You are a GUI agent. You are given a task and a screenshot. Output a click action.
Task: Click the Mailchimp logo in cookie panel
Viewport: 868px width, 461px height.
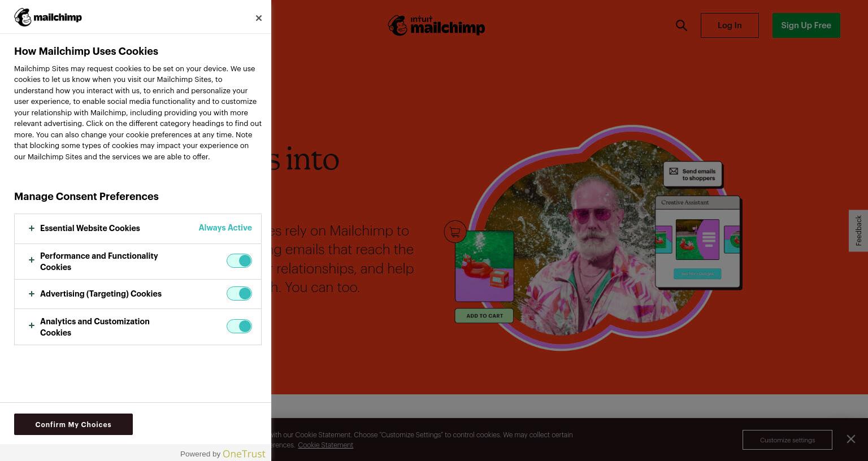click(x=48, y=17)
